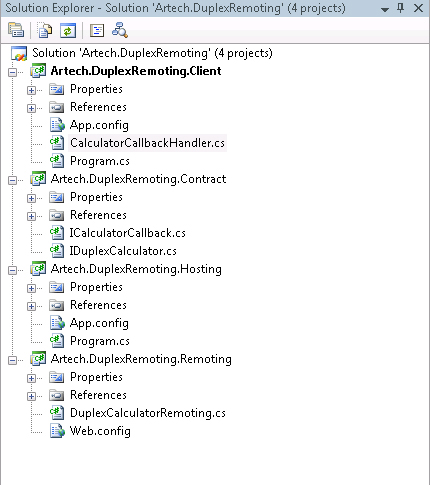Viewport: 430px width, 485px height.
Task: Close the Solution Explorer panel
Action: pos(418,8)
